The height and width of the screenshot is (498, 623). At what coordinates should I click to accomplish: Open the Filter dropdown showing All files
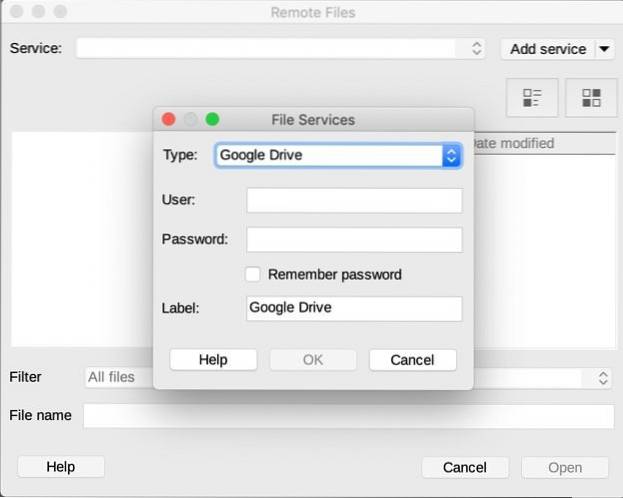(x=602, y=377)
